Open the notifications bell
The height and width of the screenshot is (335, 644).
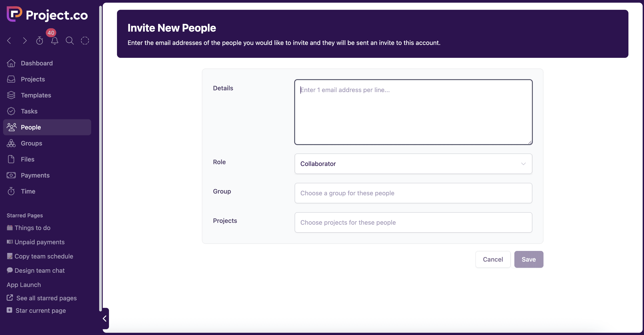click(54, 40)
